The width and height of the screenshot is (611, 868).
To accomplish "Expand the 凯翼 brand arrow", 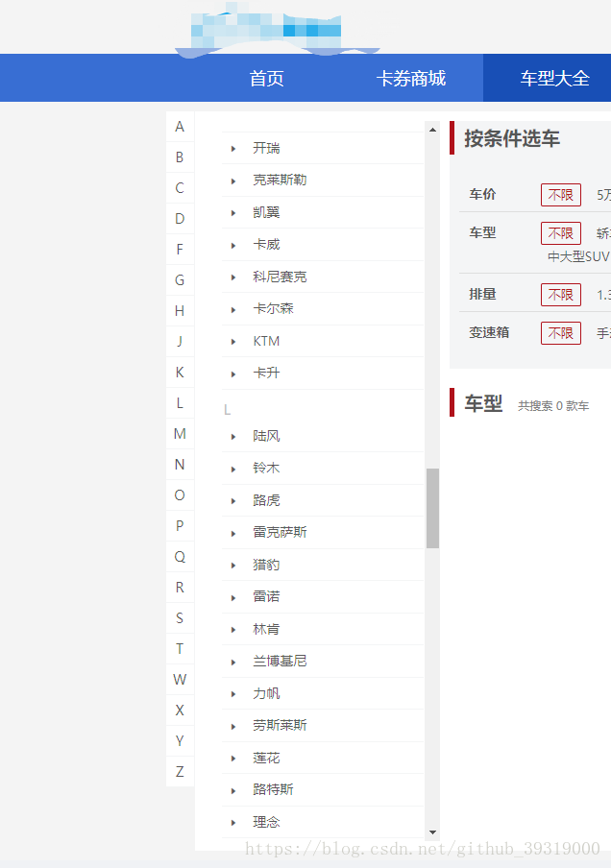I will [x=233, y=212].
